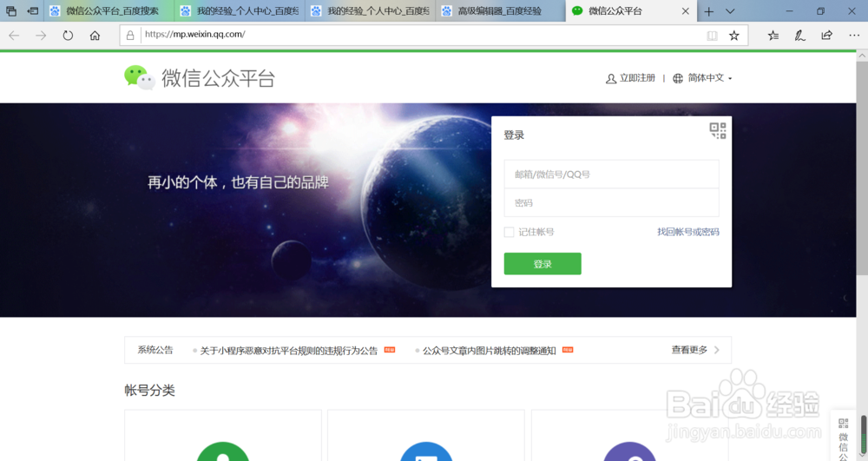868x461 pixels.
Task: Open reading view book icon
Action: 712,36
